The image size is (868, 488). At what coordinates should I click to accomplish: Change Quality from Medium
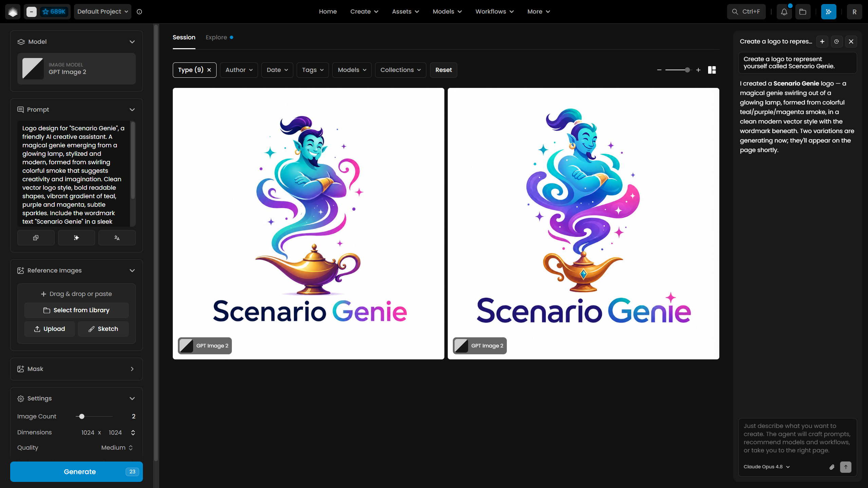point(117,448)
